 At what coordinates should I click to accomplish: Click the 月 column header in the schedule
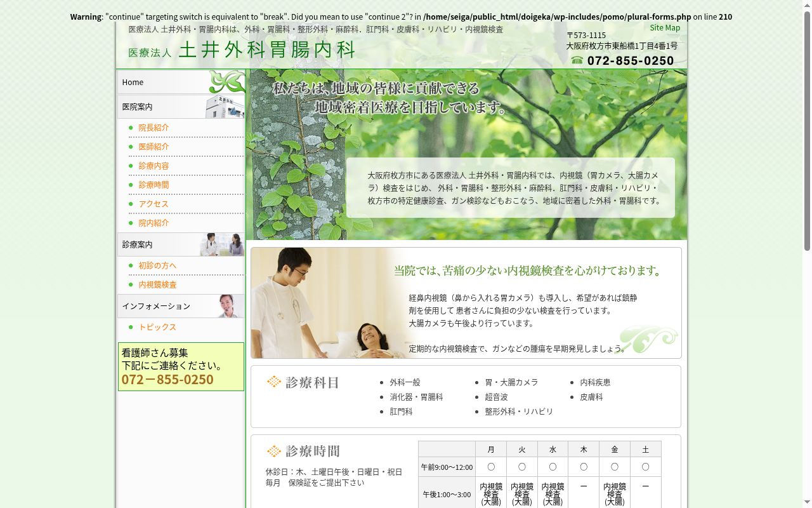tap(491, 449)
